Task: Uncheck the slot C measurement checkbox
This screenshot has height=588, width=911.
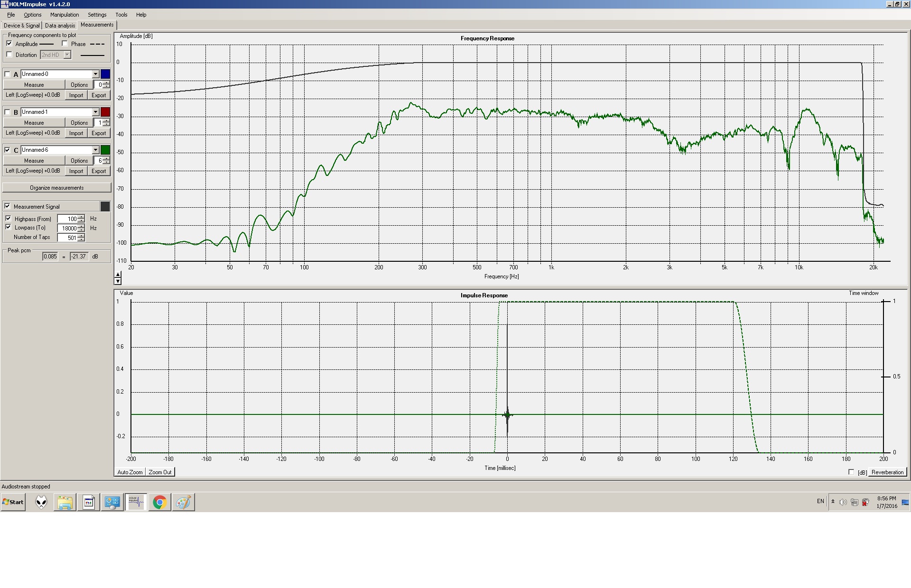Action: click(7, 150)
